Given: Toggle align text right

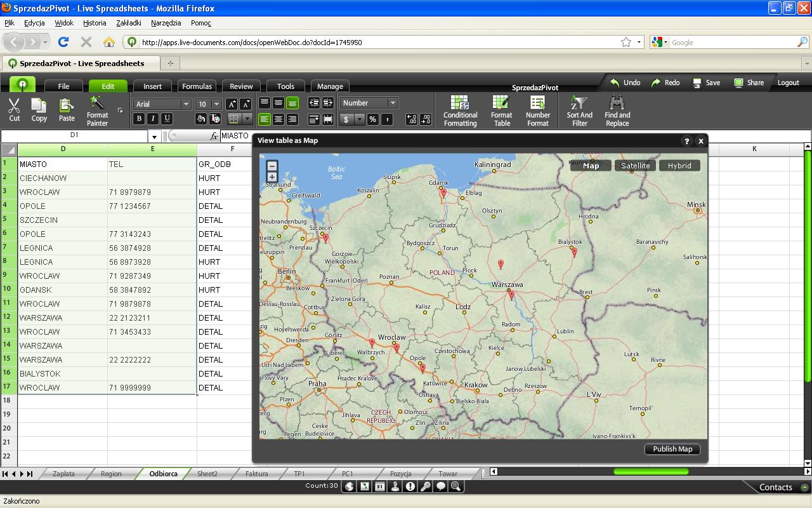Looking at the screenshot, I should (x=292, y=119).
